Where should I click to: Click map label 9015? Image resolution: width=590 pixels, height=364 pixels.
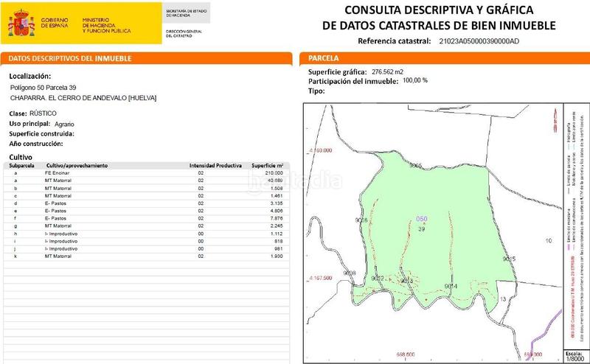(x=509, y=259)
